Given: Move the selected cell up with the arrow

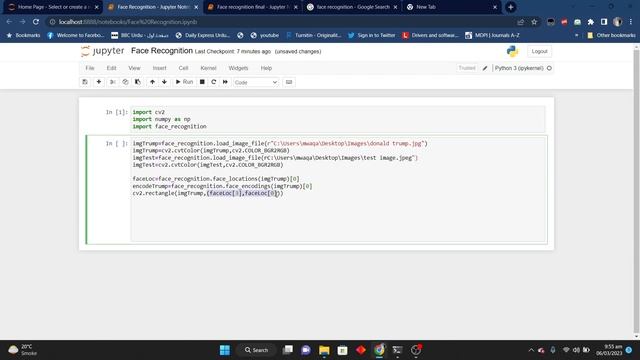Looking at the screenshot, I should pos(152,82).
